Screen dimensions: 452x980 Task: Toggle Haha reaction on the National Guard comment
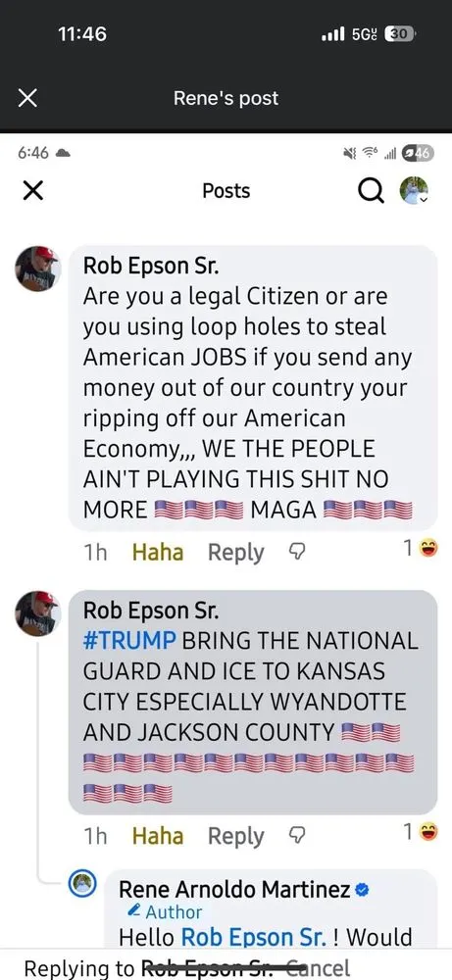[158, 836]
